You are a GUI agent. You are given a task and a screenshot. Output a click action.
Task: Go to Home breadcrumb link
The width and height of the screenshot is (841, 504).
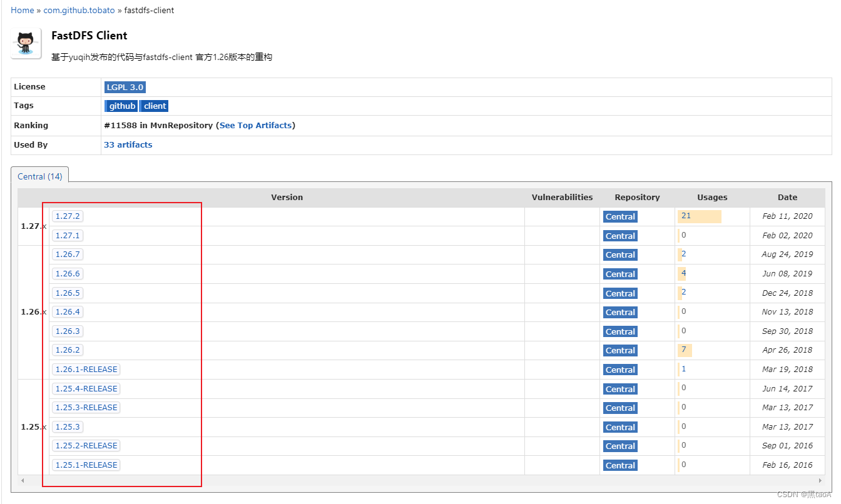pos(23,10)
